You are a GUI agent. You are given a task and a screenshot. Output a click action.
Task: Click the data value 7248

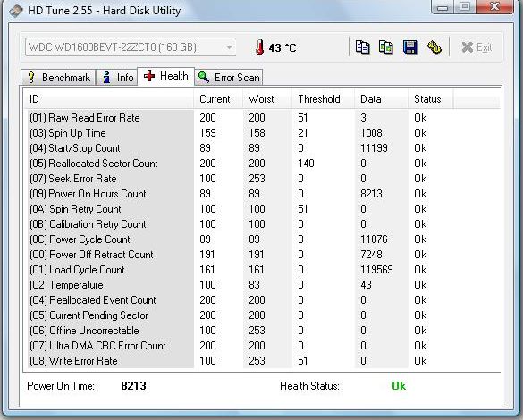371,255
